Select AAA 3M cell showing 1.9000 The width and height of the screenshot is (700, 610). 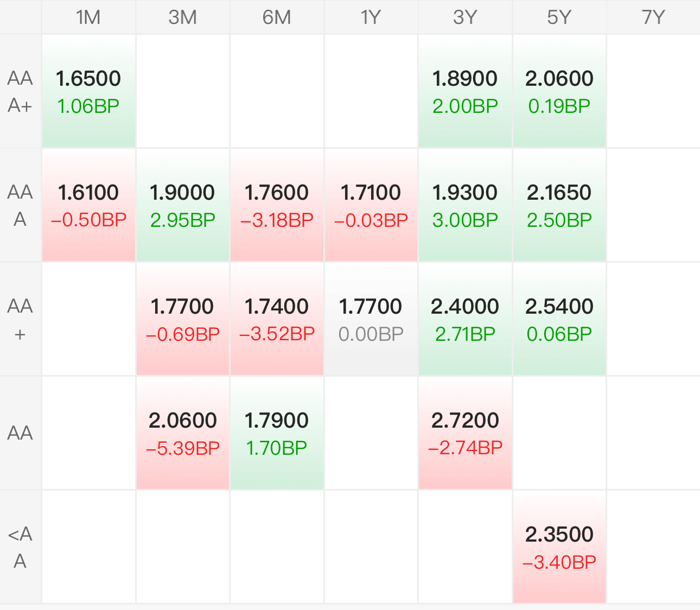pos(182,205)
